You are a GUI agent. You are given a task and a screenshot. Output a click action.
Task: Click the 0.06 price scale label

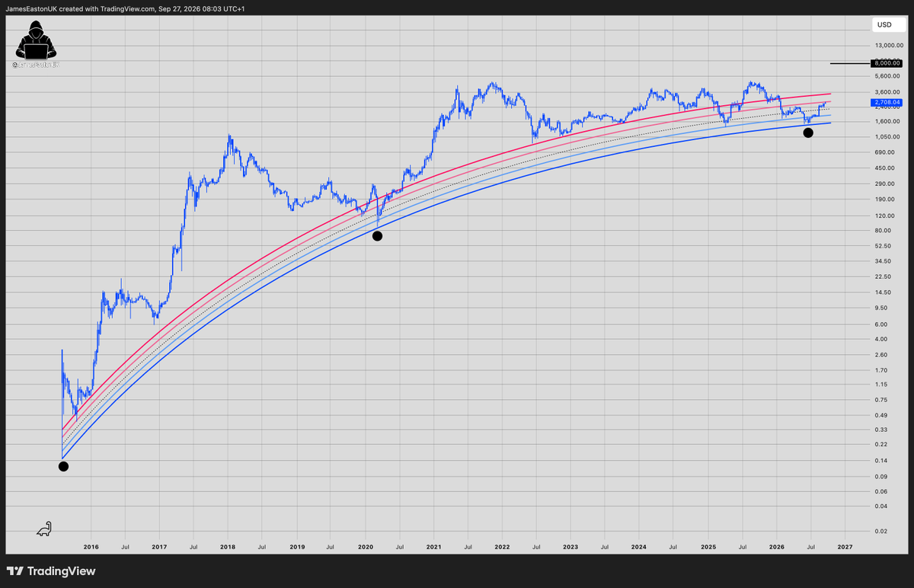883,491
